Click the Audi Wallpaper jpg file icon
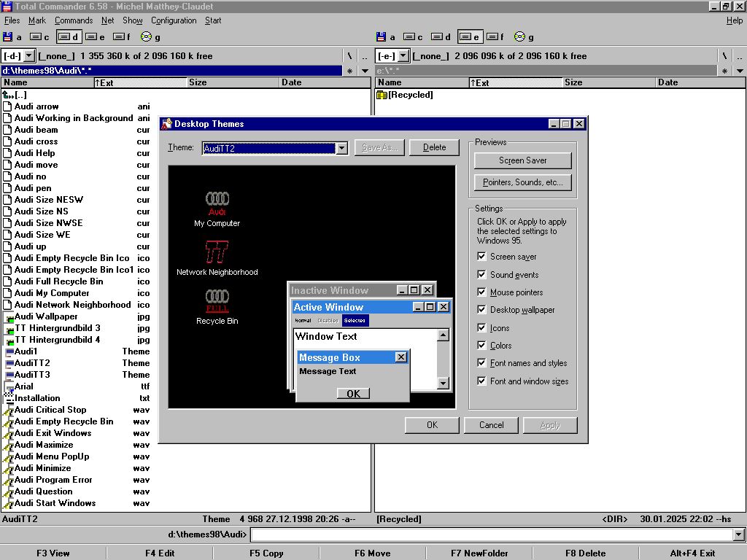 pyautogui.click(x=9, y=316)
